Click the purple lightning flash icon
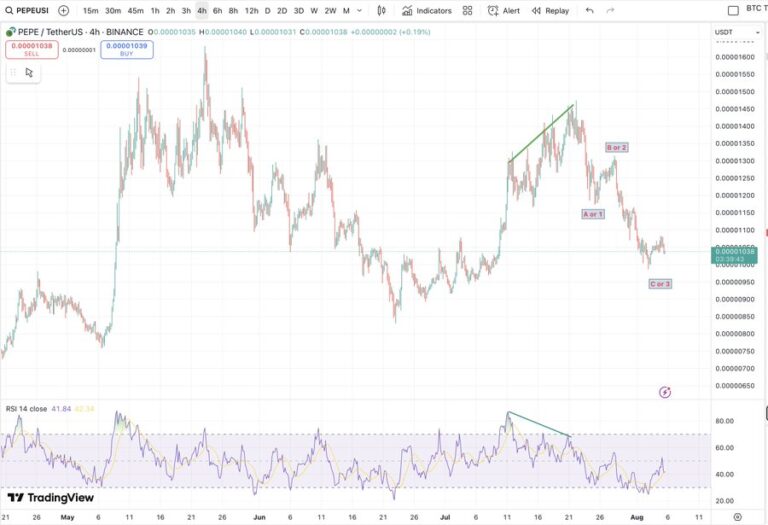The height and width of the screenshot is (525, 768). (666, 392)
